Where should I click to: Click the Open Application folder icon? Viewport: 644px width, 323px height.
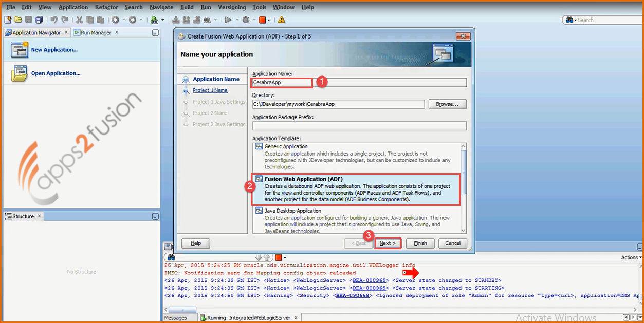tap(20, 73)
